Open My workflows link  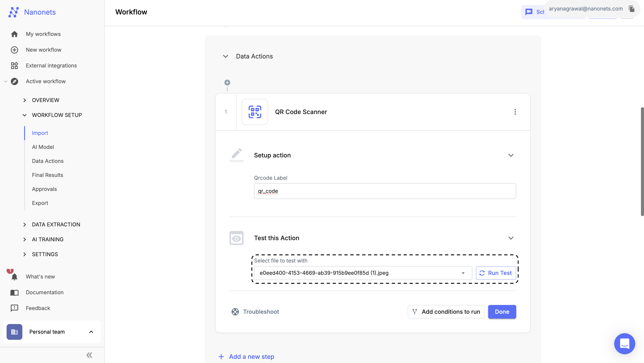43,34
